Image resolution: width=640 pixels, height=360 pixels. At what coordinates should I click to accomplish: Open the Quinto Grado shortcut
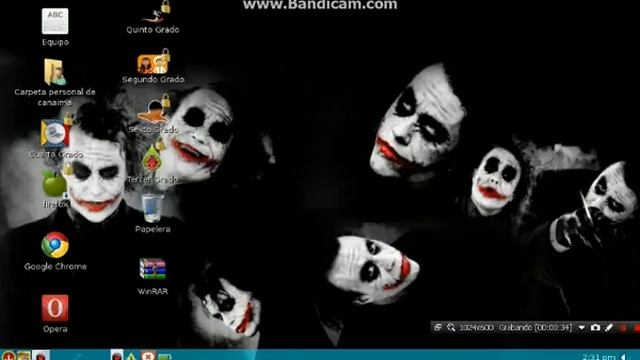click(x=155, y=12)
